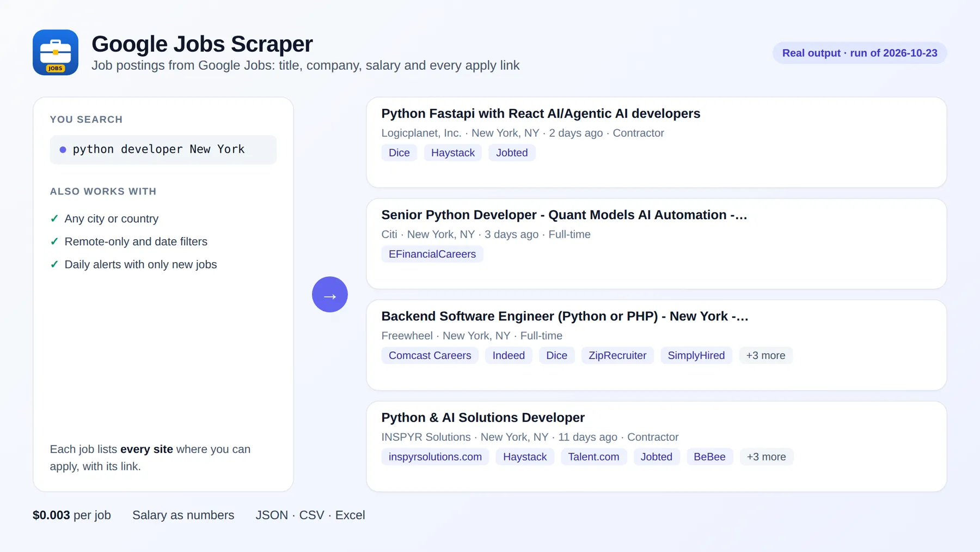Open the EFinancialCareers apply link
This screenshot has width=980, height=552.
tap(432, 254)
